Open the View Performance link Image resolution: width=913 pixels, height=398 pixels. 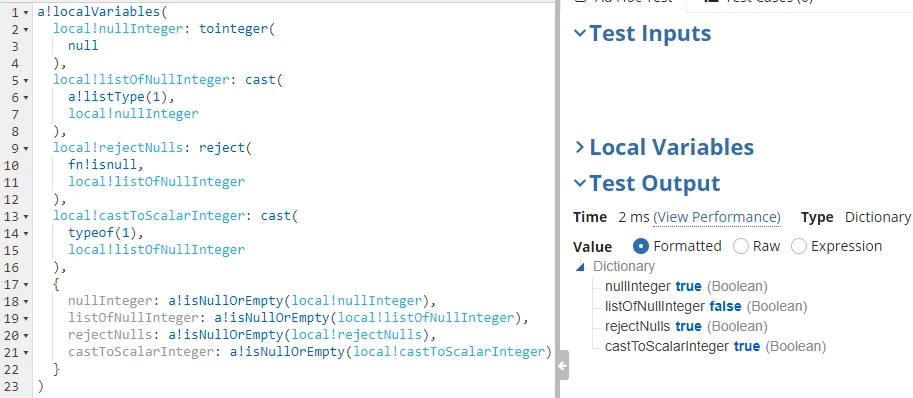(717, 217)
